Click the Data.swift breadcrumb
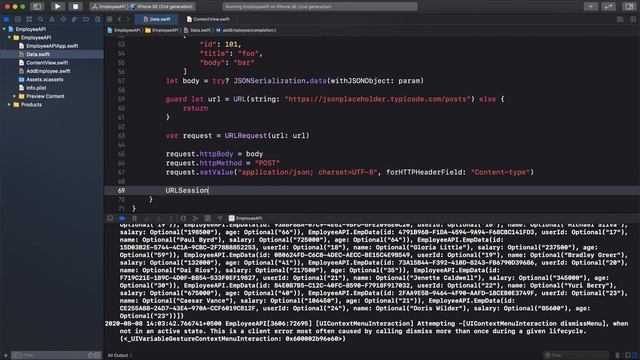The height and width of the screenshot is (360, 640). 197,30
